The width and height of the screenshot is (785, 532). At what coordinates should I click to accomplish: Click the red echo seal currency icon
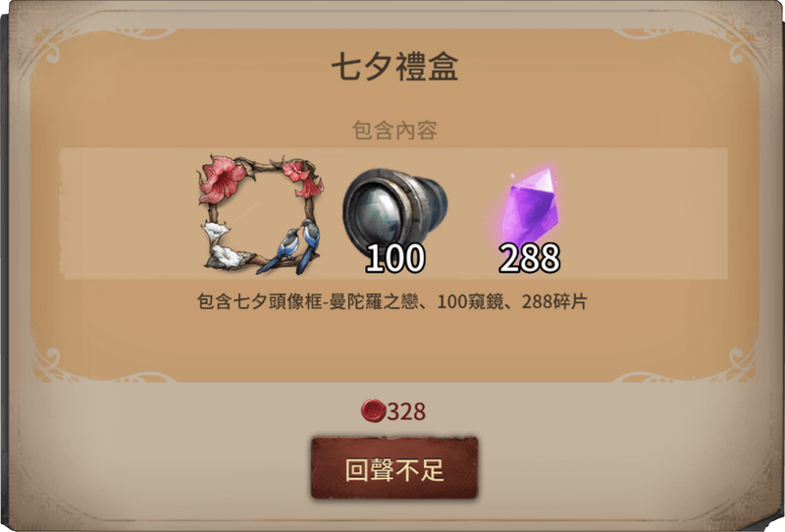[373, 411]
